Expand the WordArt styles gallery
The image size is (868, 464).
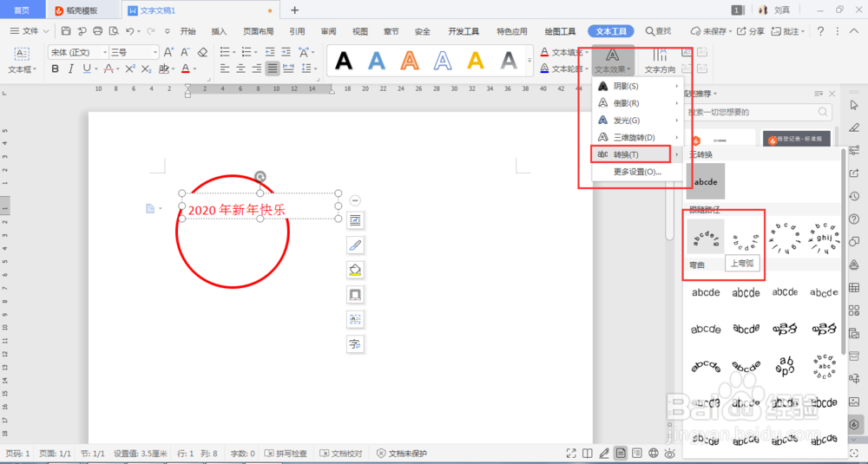pyautogui.click(x=529, y=61)
